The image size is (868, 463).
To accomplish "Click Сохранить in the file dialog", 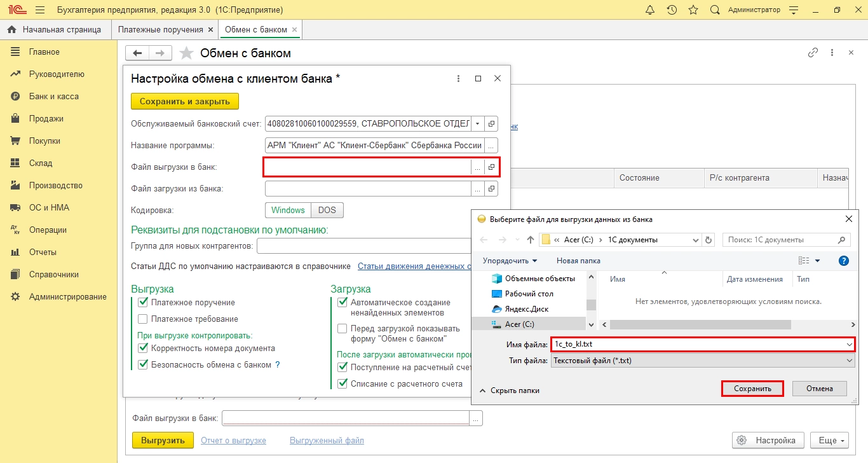I will 752,389.
